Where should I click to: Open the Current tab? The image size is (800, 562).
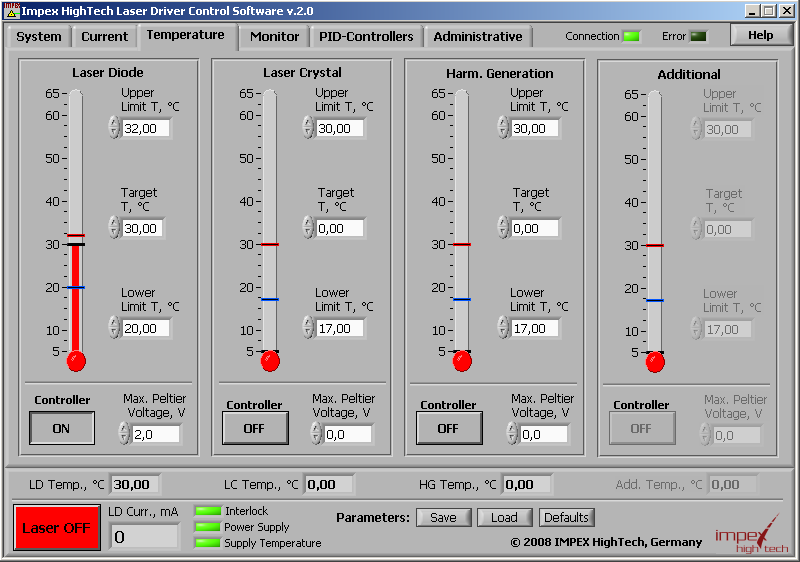pos(105,37)
